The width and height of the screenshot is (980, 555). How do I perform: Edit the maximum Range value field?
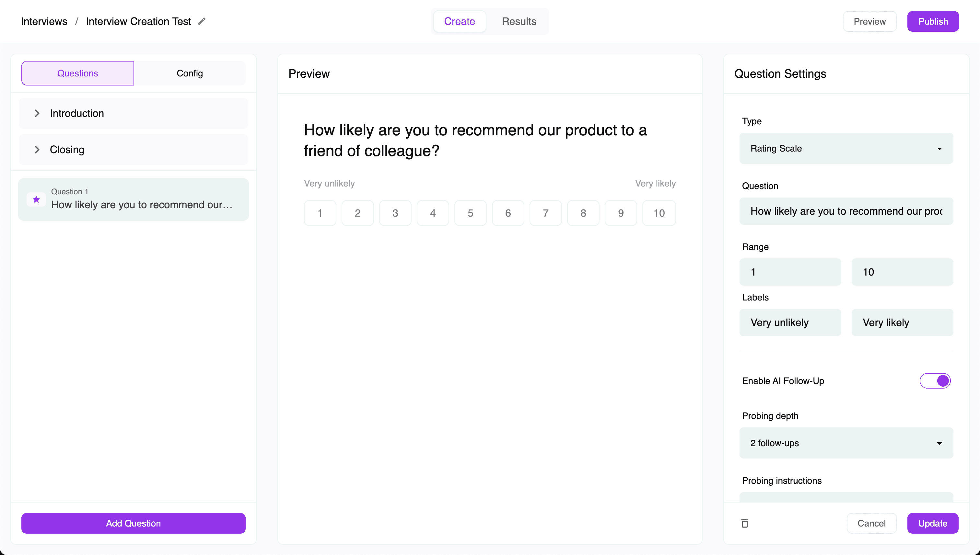tap(902, 272)
